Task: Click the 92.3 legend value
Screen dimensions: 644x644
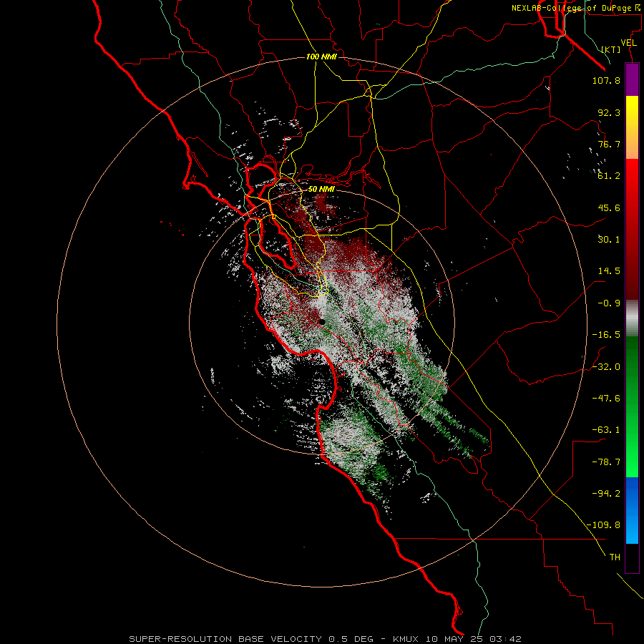Action: point(609,112)
